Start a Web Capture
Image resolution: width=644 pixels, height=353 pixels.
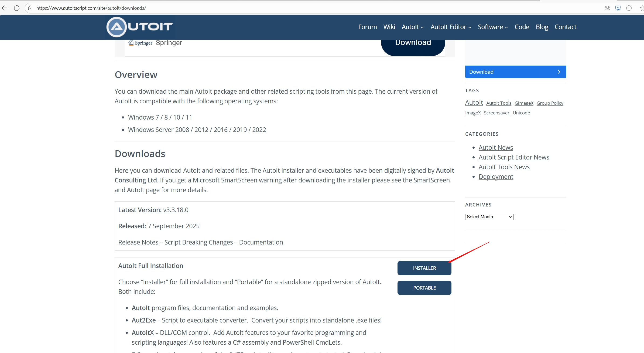(618, 8)
